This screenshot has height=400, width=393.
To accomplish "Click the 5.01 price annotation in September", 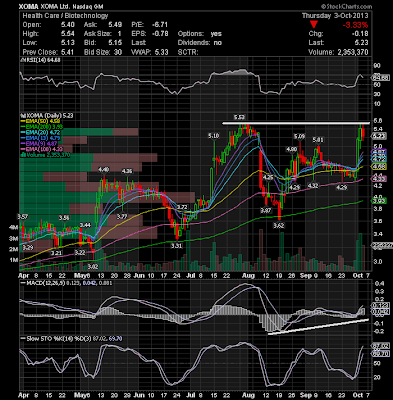I will click(x=318, y=140).
